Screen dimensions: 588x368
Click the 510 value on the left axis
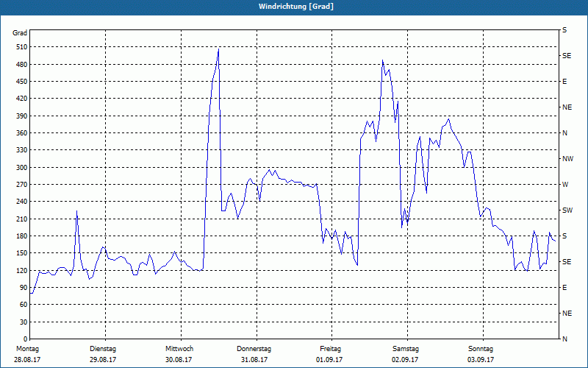22,47
